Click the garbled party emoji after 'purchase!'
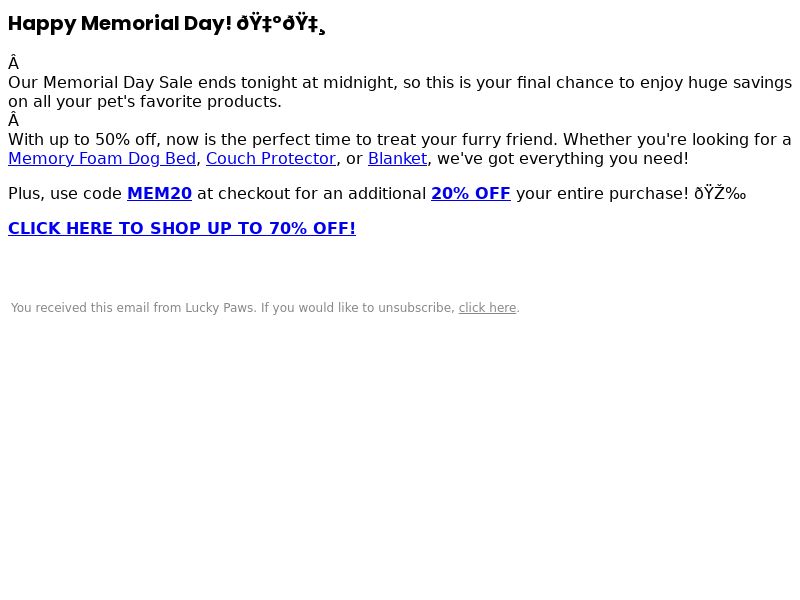Image resolution: width=800 pixels, height=600 pixels. point(720,193)
